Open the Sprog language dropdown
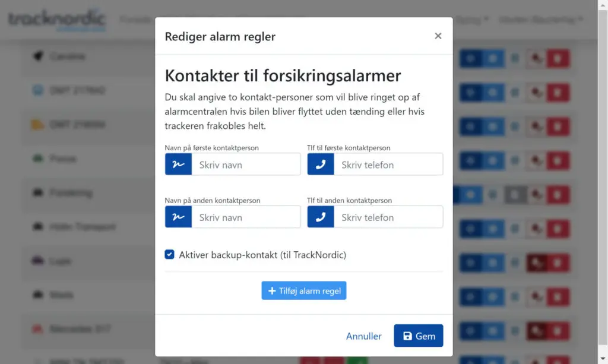This screenshot has width=608, height=364. coord(472,20)
